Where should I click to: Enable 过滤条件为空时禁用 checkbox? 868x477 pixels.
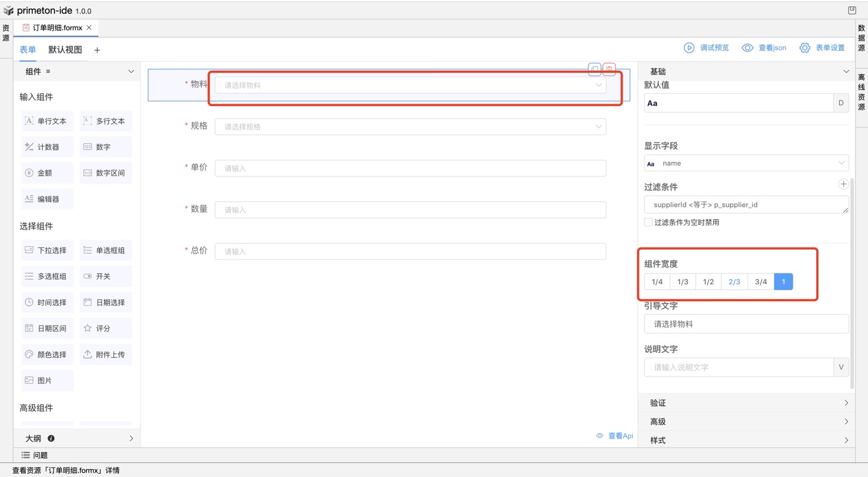649,222
